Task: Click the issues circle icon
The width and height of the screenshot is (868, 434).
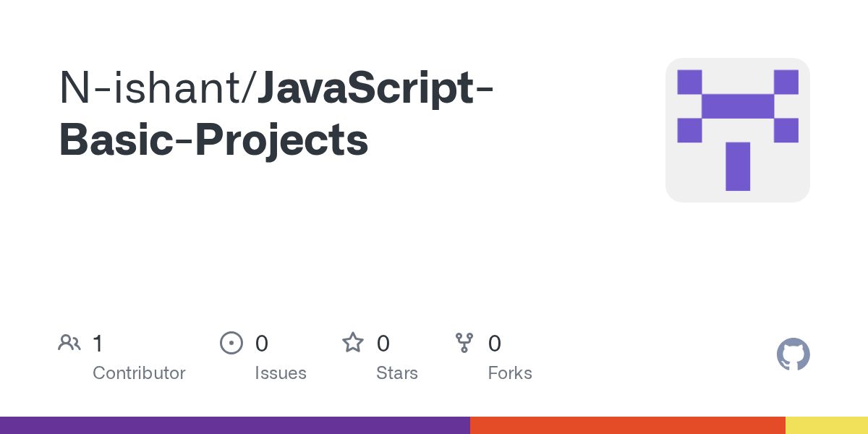Action: 231,343
